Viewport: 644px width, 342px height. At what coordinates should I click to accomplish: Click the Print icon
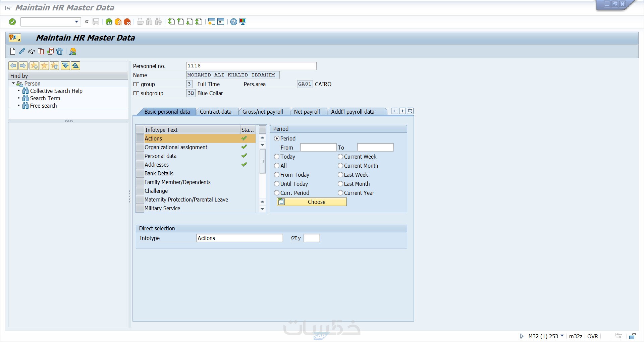tap(140, 22)
